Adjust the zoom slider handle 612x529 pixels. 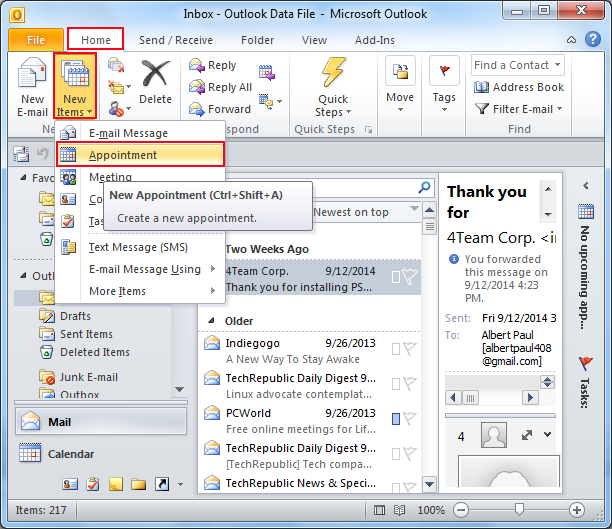(x=519, y=509)
